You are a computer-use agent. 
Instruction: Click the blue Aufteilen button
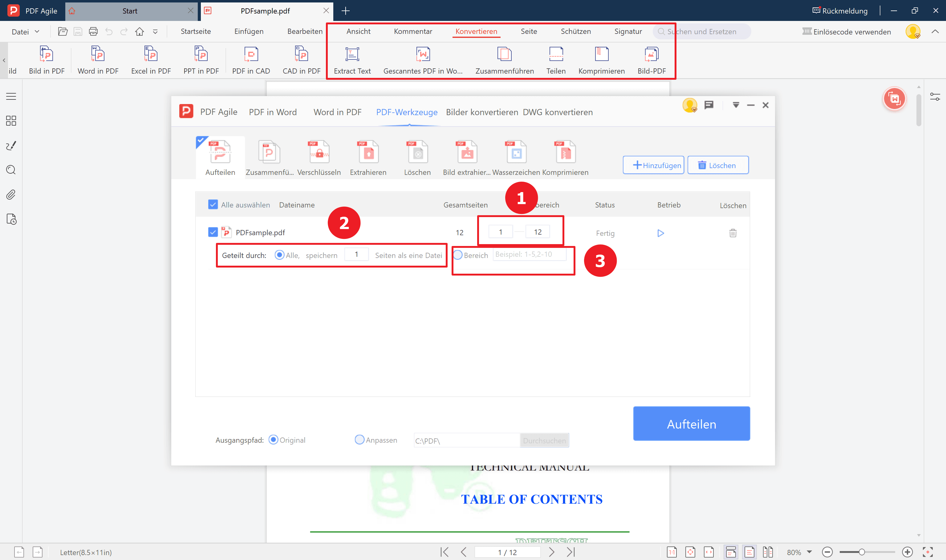(x=691, y=423)
